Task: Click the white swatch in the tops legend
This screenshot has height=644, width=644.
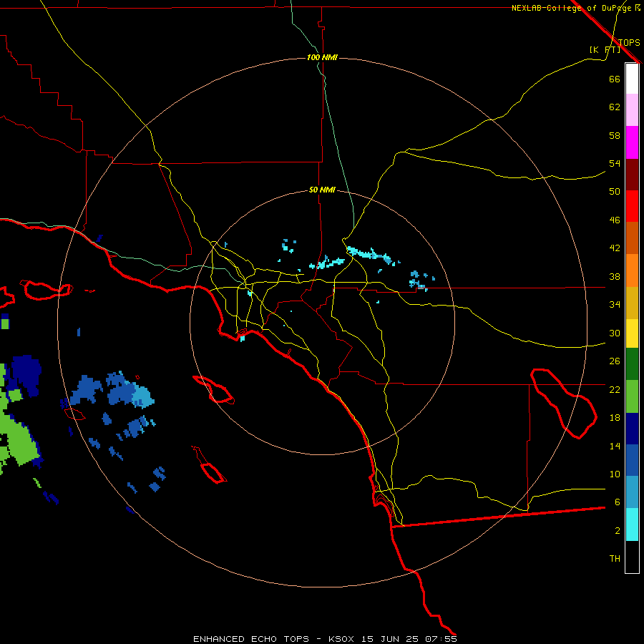Action: pyautogui.click(x=632, y=79)
